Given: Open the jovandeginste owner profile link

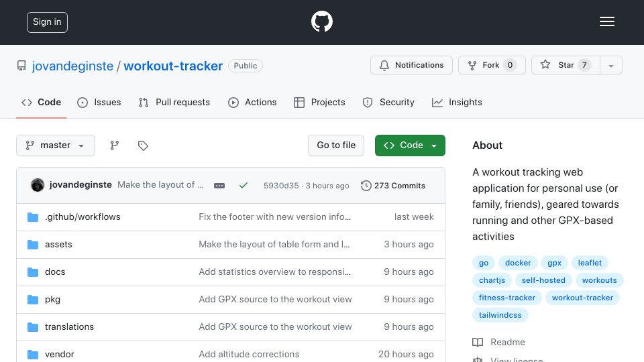Looking at the screenshot, I should point(72,66).
